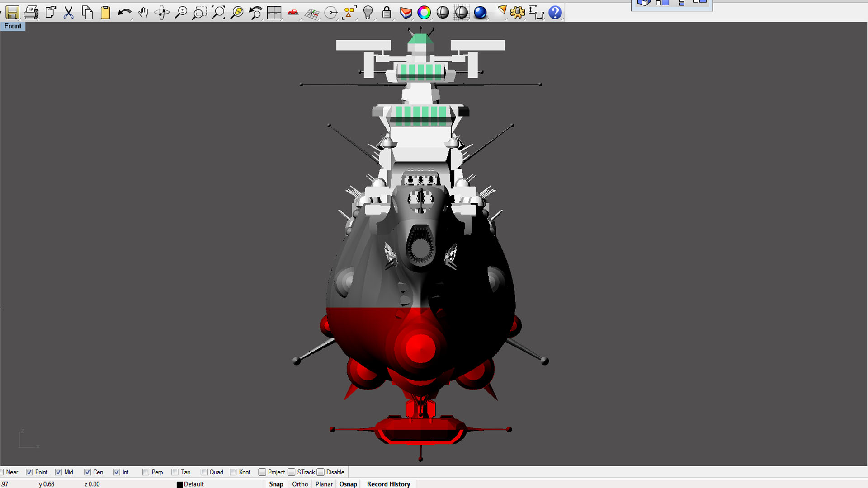Click the gridded gray sphere display icon
Screen dimensions: 868x488
(461, 12)
